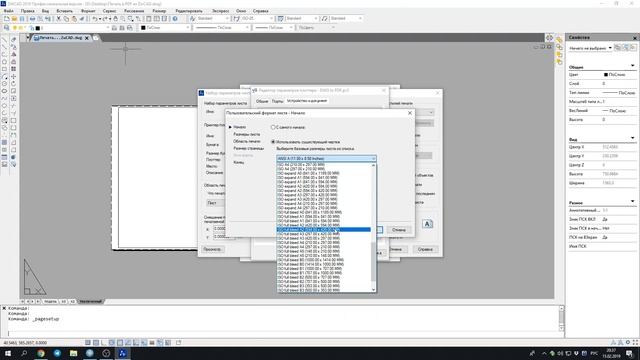Collapse the Вид section in properties
The width and height of the screenshot is (640, 360).
pyautogui.click(x=632, y=138)
